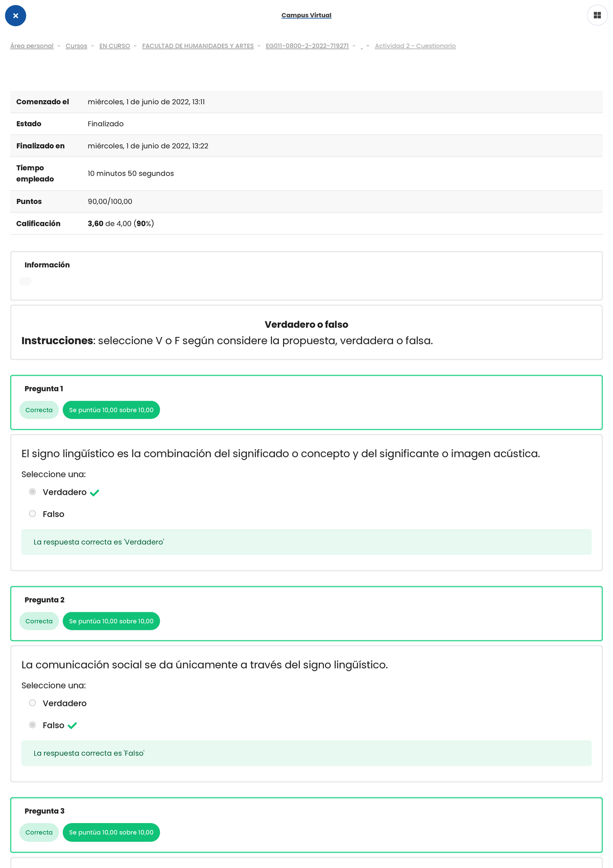Open the grid blocks drawer icon
This screenshot has width=613, height=868.
click(x=597, y=15)
